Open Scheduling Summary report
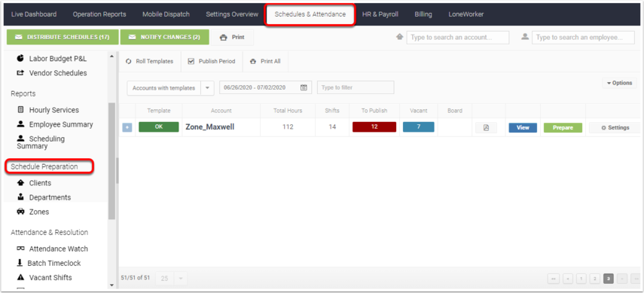Screen dimensions: 644x293 [41, 142]
